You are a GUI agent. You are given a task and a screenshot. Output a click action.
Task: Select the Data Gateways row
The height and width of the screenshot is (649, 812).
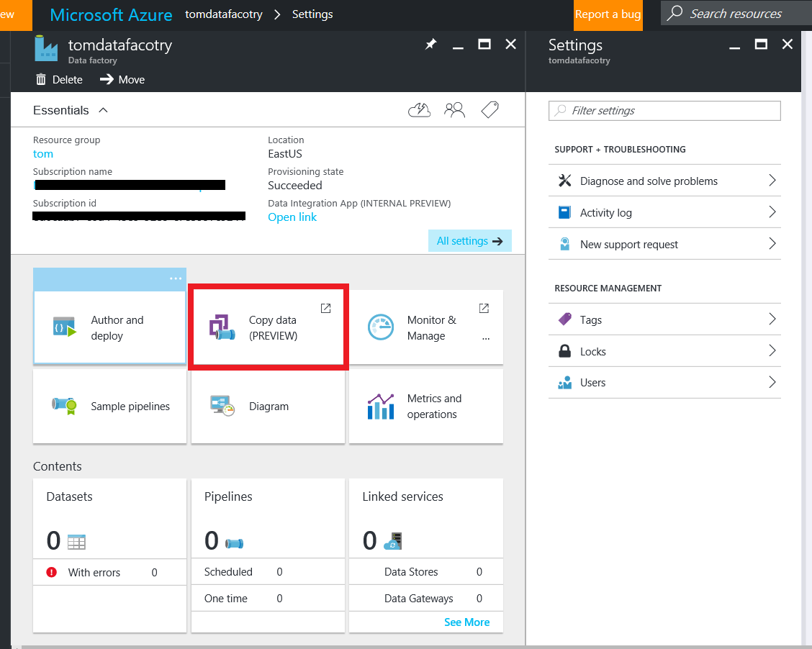pos(425,599)
